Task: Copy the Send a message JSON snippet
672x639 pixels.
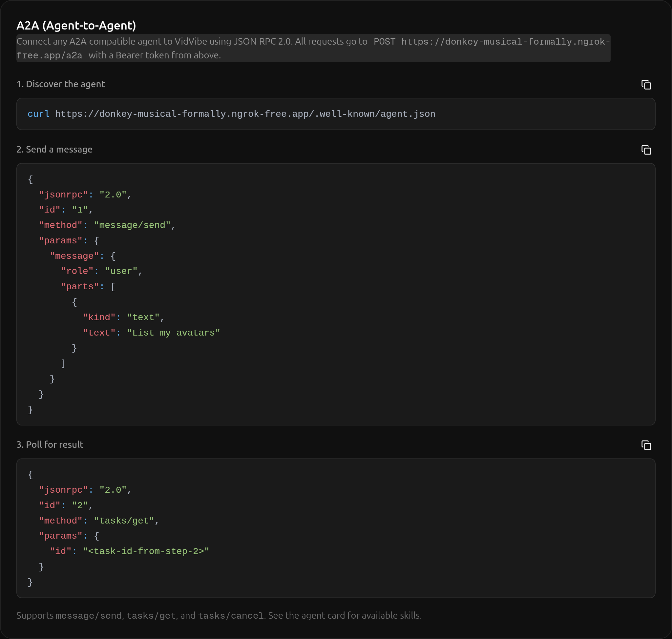Action: coord(646,150)
